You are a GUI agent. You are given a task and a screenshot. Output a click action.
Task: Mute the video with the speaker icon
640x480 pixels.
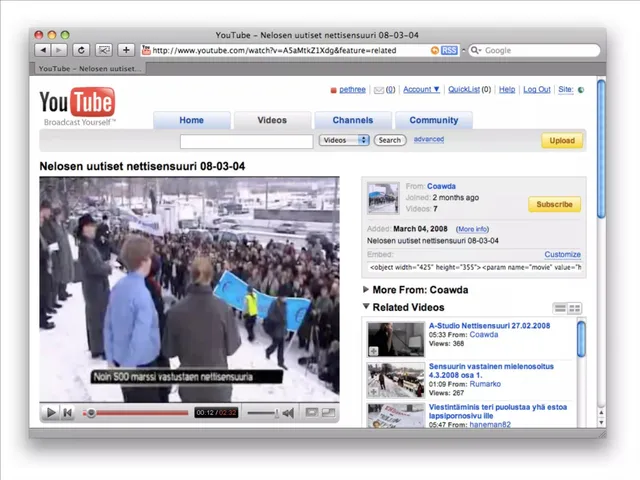click(289, 413)
